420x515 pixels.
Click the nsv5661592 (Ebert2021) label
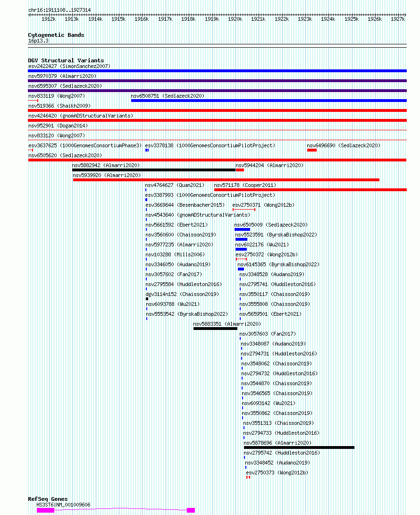pyautogui.click(x=176, y=225)
